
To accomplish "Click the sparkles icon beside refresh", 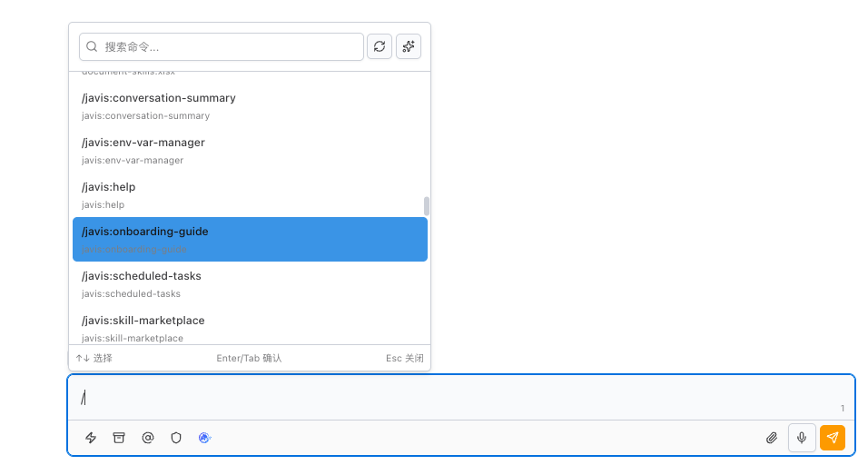I will click(409, 46).
